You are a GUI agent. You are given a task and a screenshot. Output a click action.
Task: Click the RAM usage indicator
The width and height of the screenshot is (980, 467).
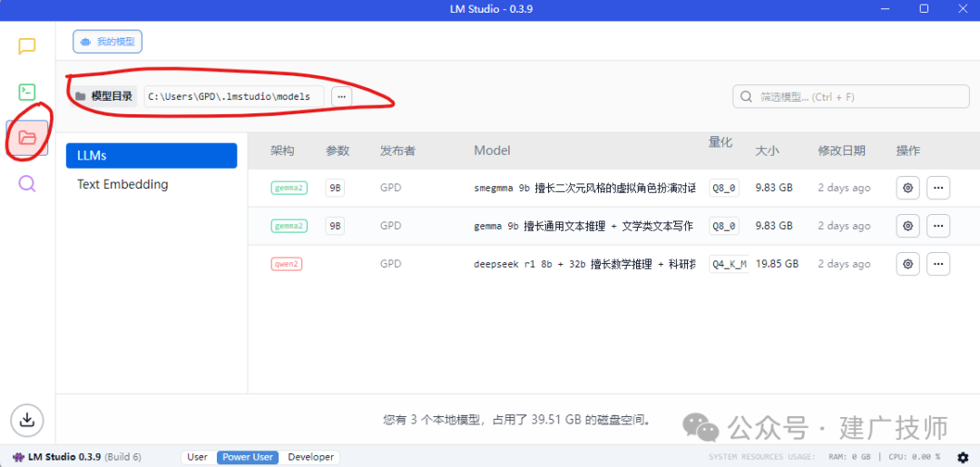coord(848,457)
